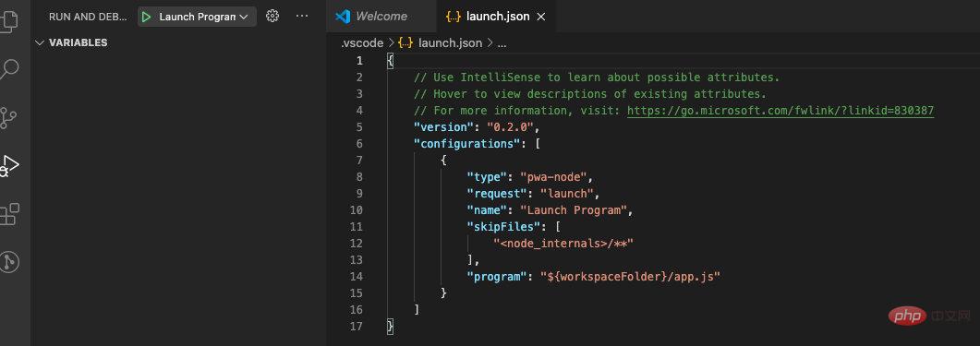The height and width of the screenshot is (346, 980).
Task: Follow the go.microsoft.com fwlink URL
Action: (780, 111)
